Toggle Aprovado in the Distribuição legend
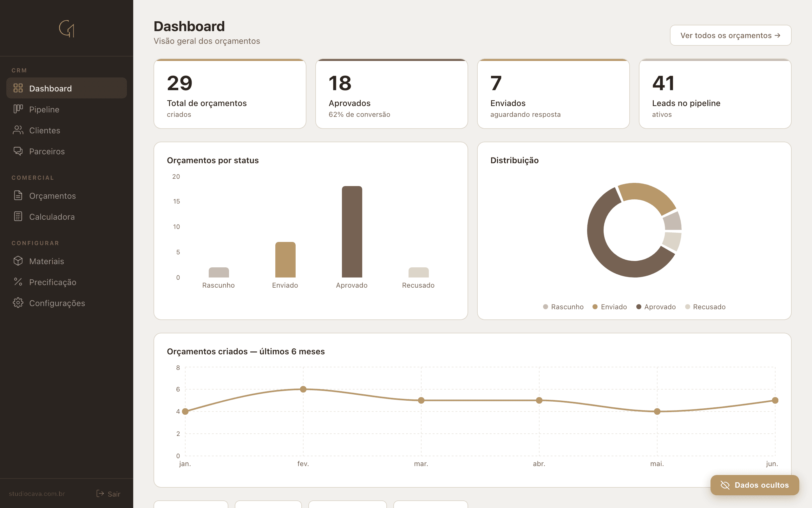 pos(656,307)
